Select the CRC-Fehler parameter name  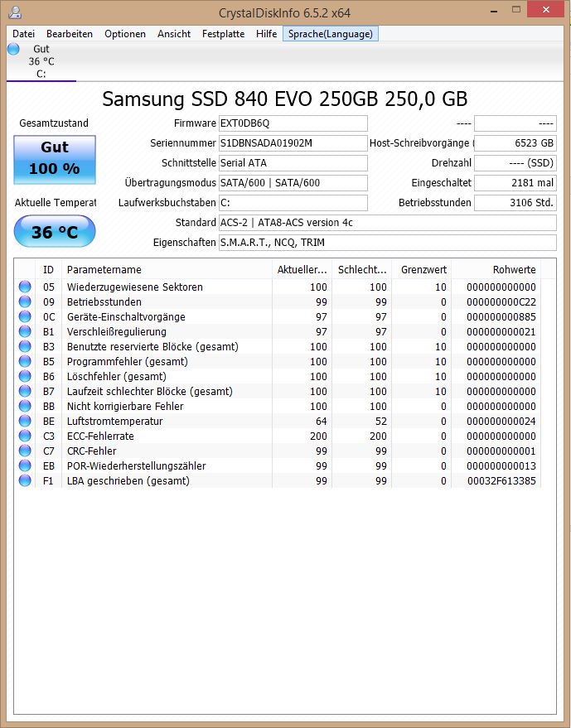pyautogui.click(x=91, y=451)
